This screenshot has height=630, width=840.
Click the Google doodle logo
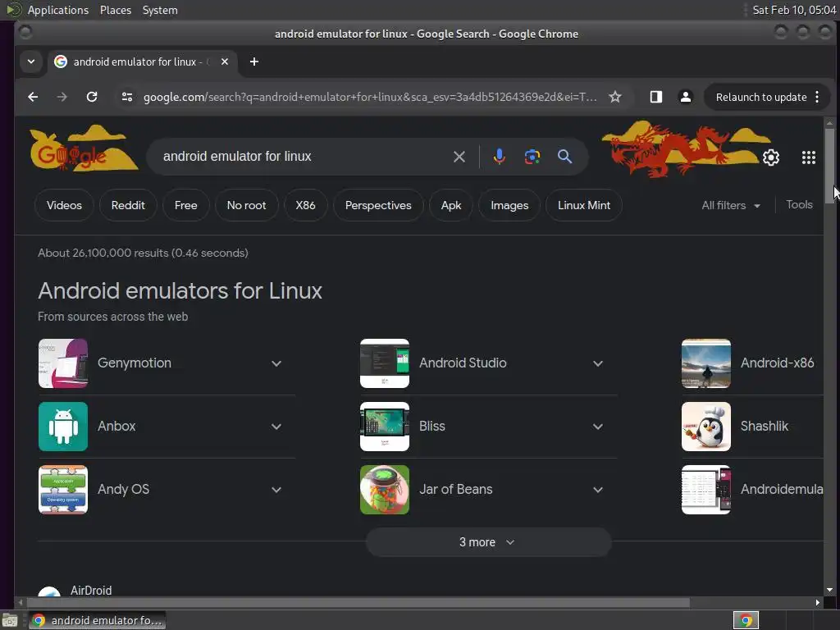(x=83, y=149)
